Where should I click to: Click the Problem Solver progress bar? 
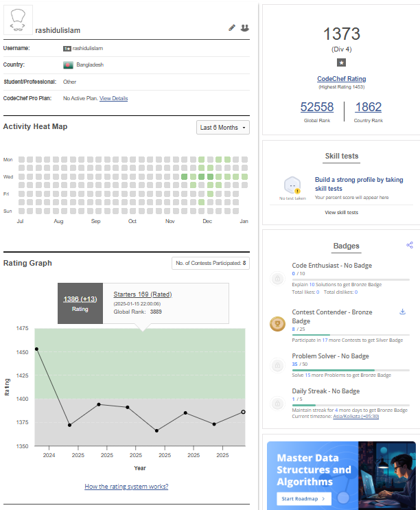click(351, 370)
